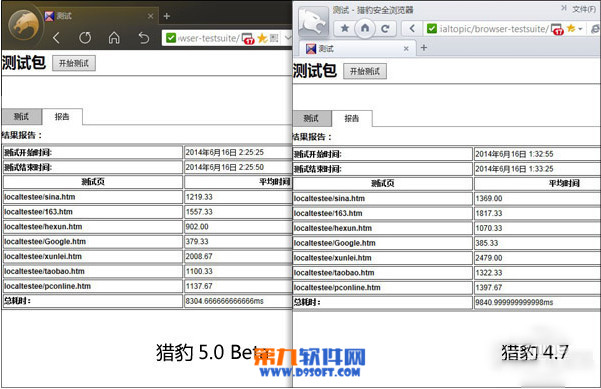
Task: Click right browser address bar URL
Action: (494, 29)
